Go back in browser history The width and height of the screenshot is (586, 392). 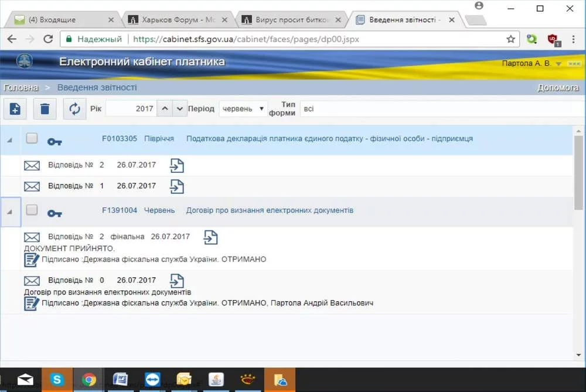coord(12,39)
